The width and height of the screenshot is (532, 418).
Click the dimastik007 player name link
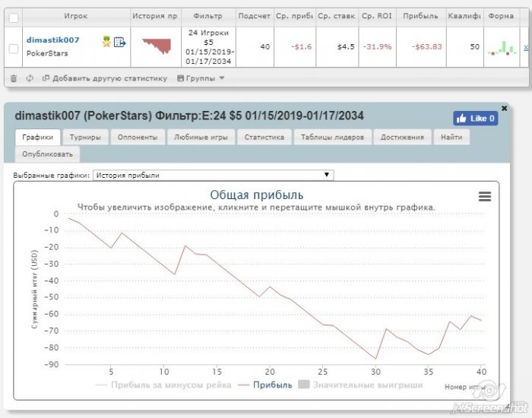(53, 40)
